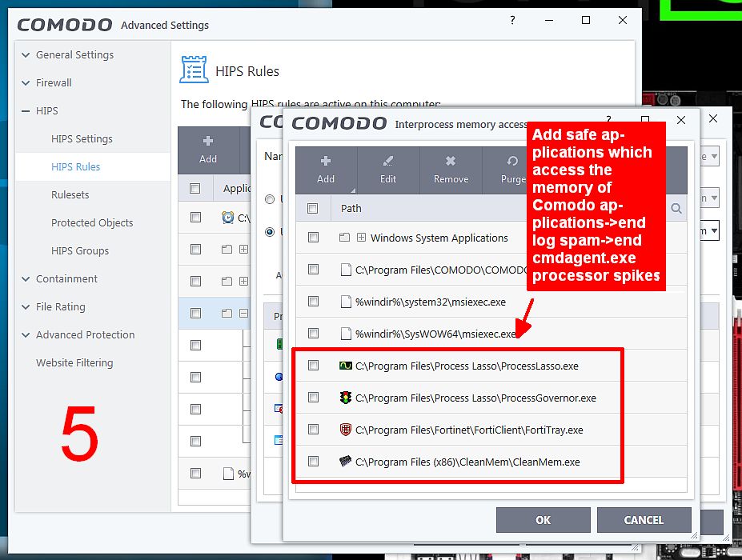Minimize the Advanced Settings window

tap(549, 20)
